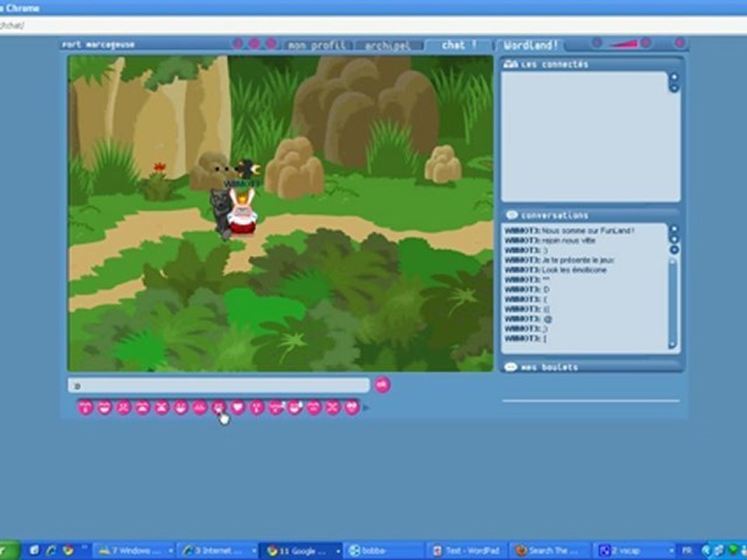747x560 pixels.
Task: Click the fort marcageuse room title
Action: coord(98,45)
